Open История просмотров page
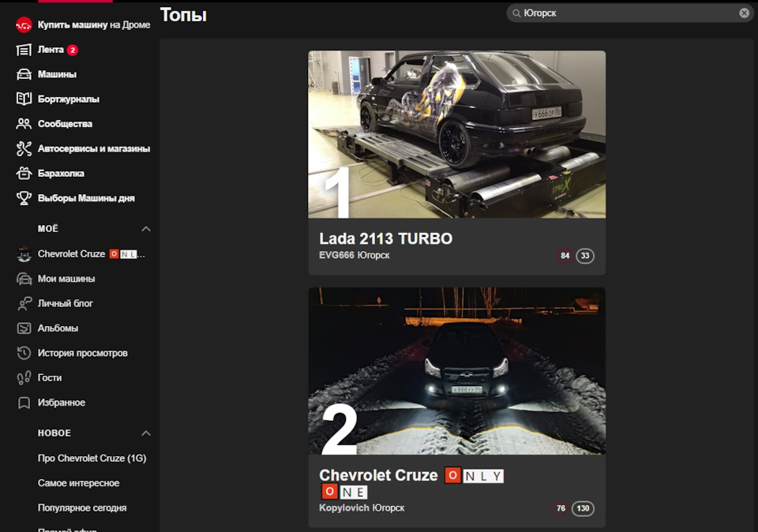Screen dimensions: 758x532 coord(83,353)
